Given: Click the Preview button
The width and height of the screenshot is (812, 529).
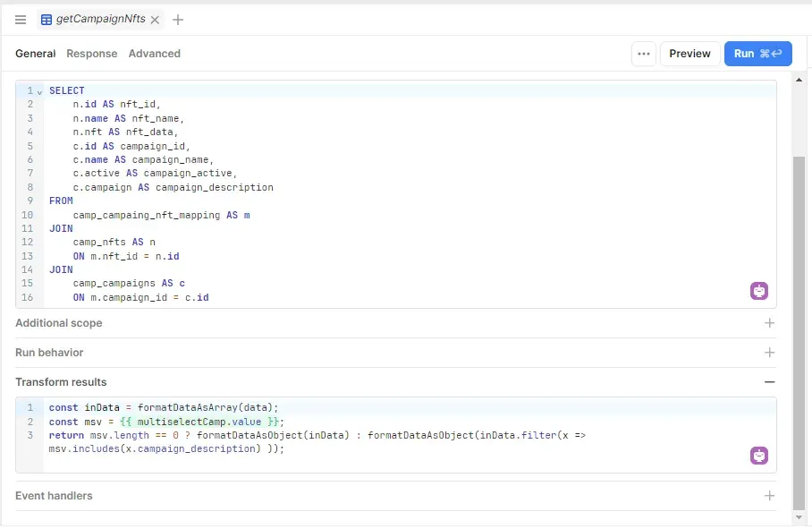Looking at the screenshot, I should click(x=689, y=54).
